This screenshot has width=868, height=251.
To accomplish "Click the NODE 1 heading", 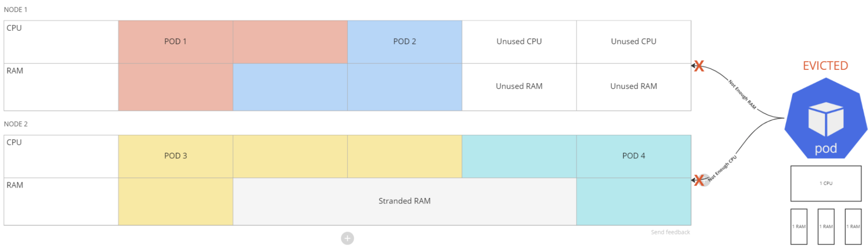I will click(16, 10).
